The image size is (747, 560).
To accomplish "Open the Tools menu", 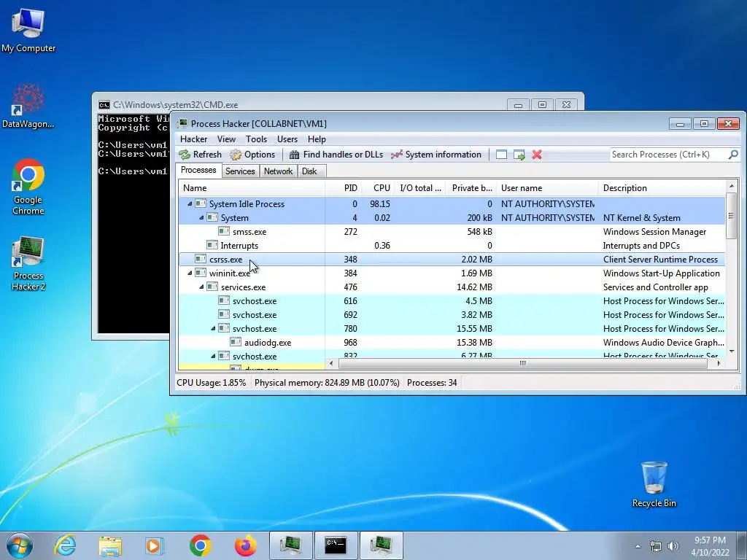I will click(256, 139).
